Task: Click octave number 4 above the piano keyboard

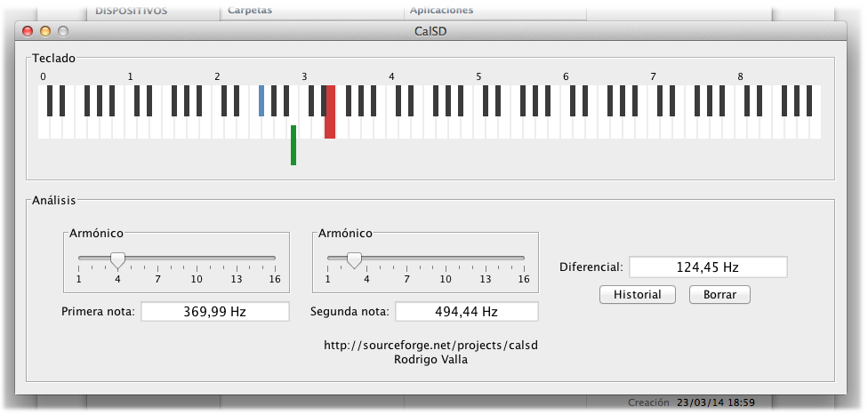Action: click(x=391, y=76)
